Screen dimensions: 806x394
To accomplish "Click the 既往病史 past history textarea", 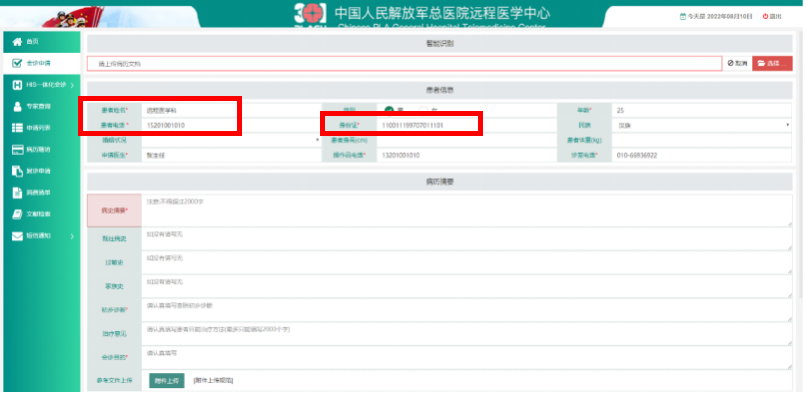I will point(467,239).
